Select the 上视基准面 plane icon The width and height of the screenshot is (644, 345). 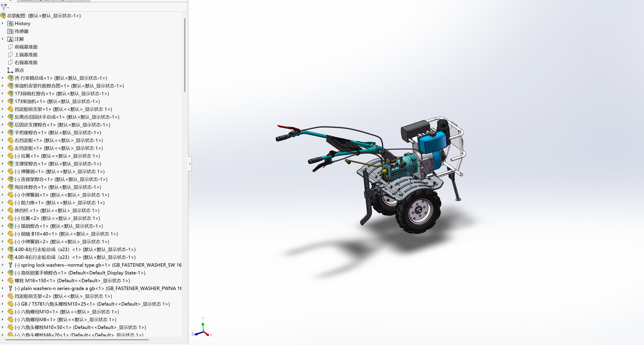10,54
